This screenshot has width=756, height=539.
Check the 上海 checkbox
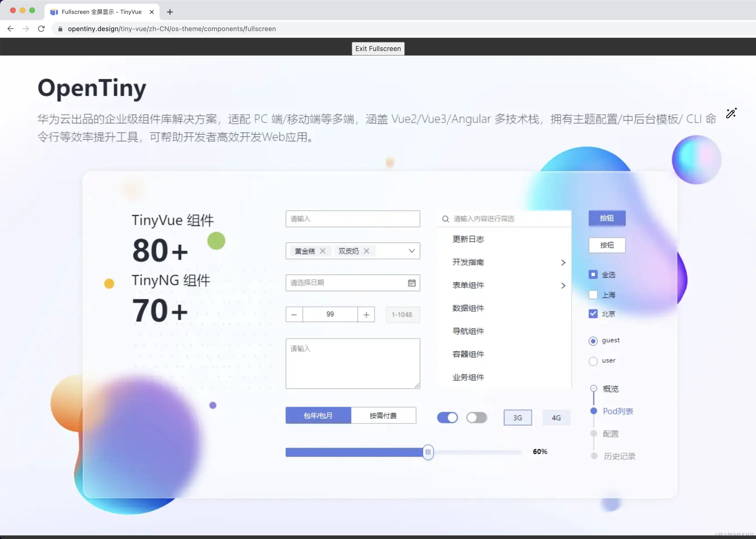[x=593, y=295]
